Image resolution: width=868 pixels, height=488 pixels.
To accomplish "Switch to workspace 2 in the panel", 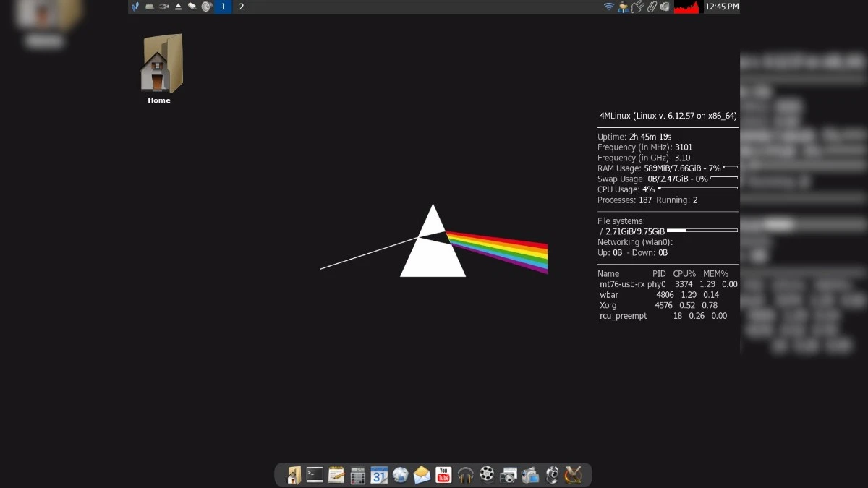I will [241, 7].
